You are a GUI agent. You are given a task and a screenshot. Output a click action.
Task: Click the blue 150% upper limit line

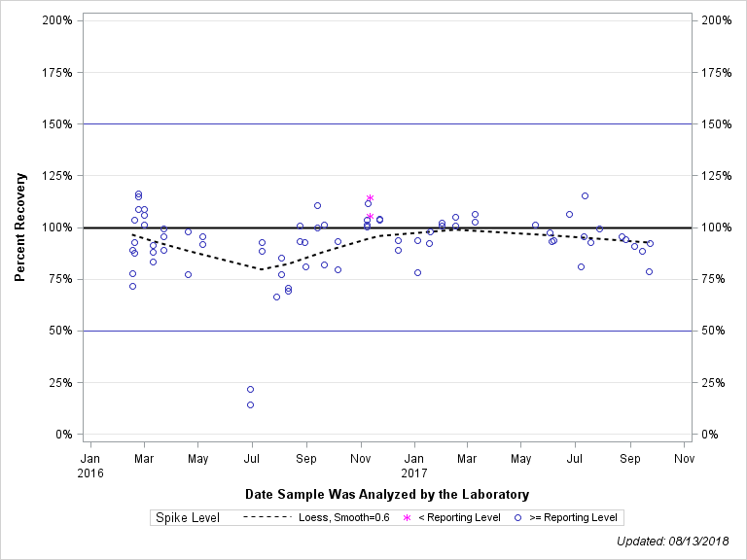pyautogui.click(x=387, y=124)
